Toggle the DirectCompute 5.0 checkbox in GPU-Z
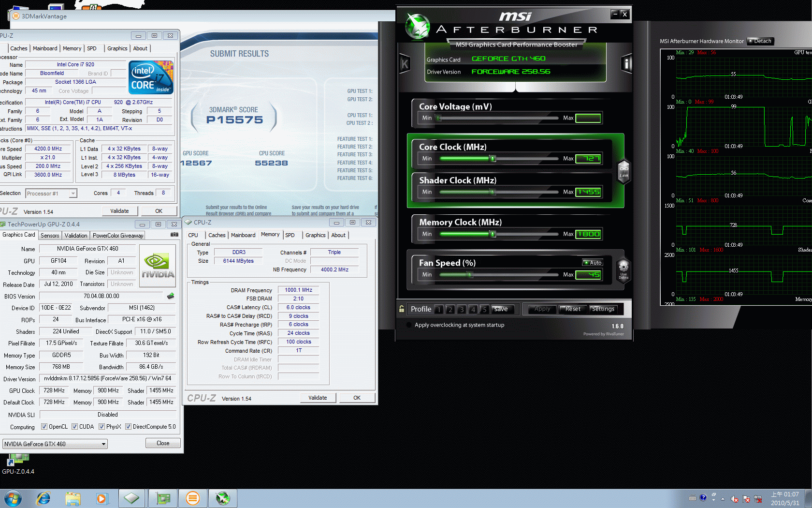The height and width of the screenshot is (508, 812). [x=129, y=427]
